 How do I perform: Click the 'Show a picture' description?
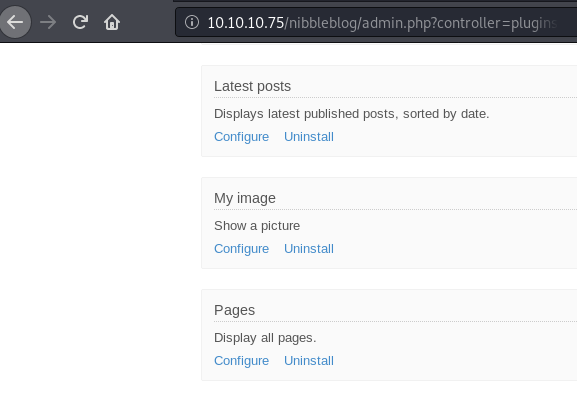[x=257, y=226]
